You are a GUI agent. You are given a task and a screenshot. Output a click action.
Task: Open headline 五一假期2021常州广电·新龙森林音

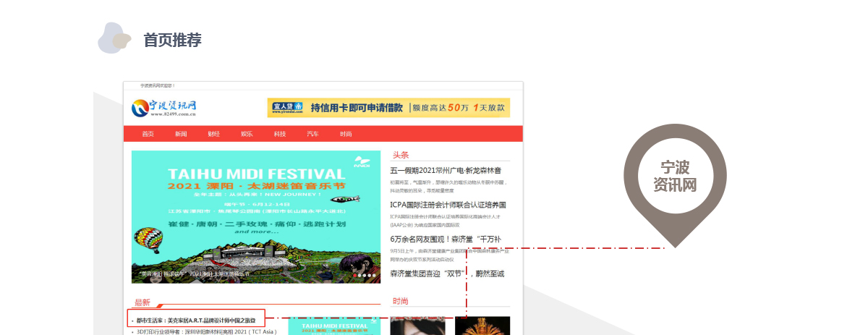446,171
